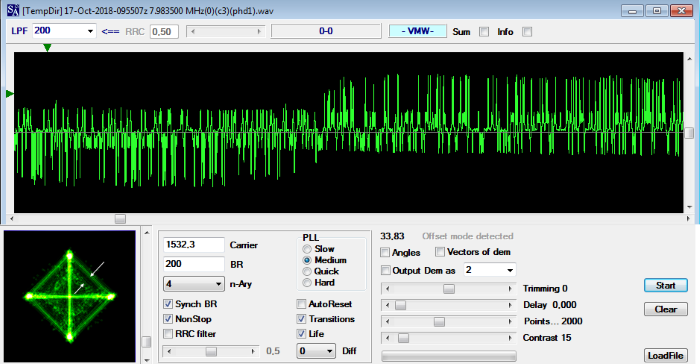Click the Clear button
The width and height of the screenshot is (700, 364).
coord(666,309)
